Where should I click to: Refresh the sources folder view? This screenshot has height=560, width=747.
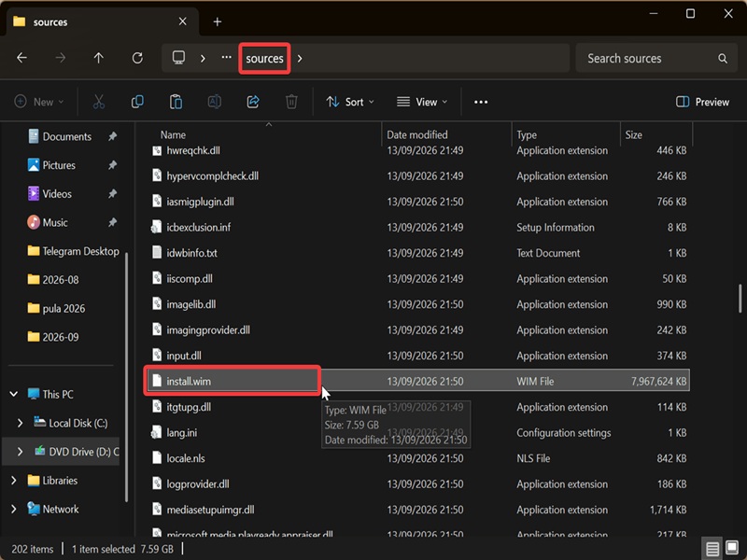(137, 58)
